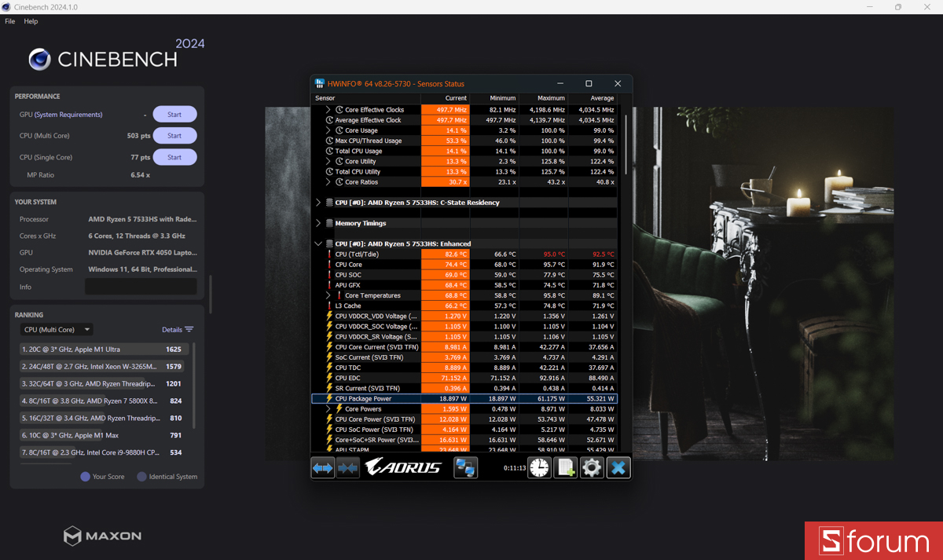Open the CPU (Multi Core) ranking dropdown

(57, 330)
